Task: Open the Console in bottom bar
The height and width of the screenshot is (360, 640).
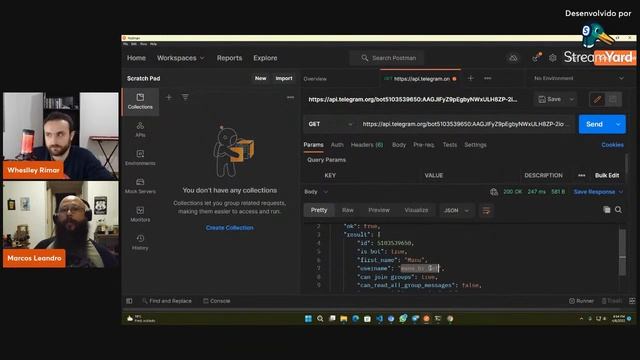Action: [217, 301]
